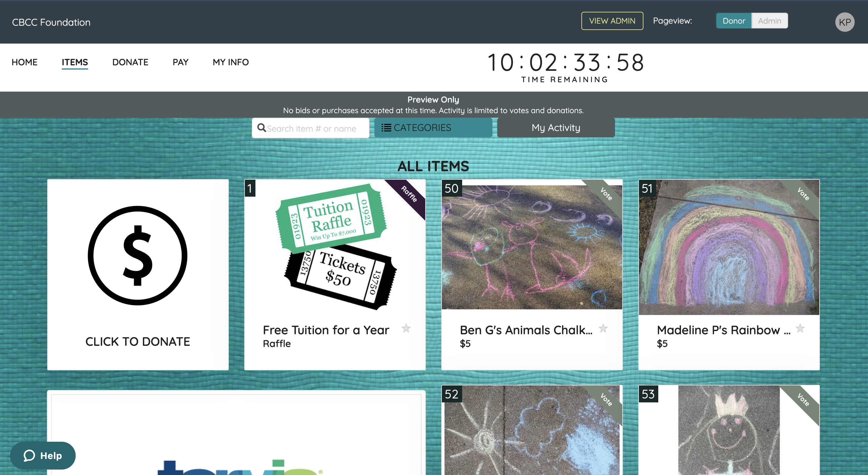This screenshot has width=868, height=475.
Task: Open My Activity panel
Action: [x=556, y=128]
